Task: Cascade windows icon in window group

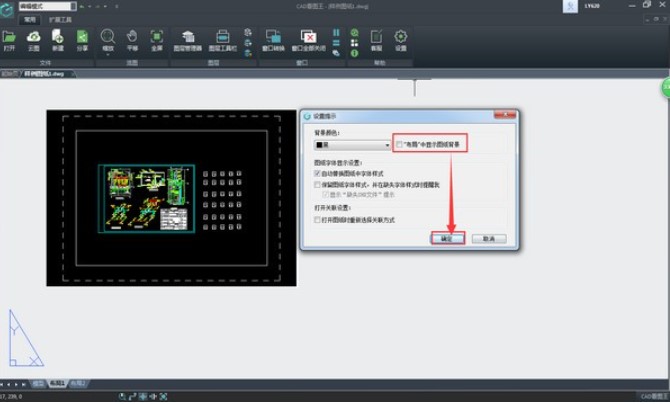Action: coord(336,53)
